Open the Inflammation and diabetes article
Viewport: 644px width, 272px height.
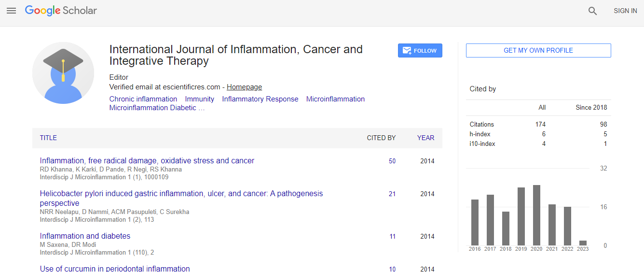(x=85, y=236)
